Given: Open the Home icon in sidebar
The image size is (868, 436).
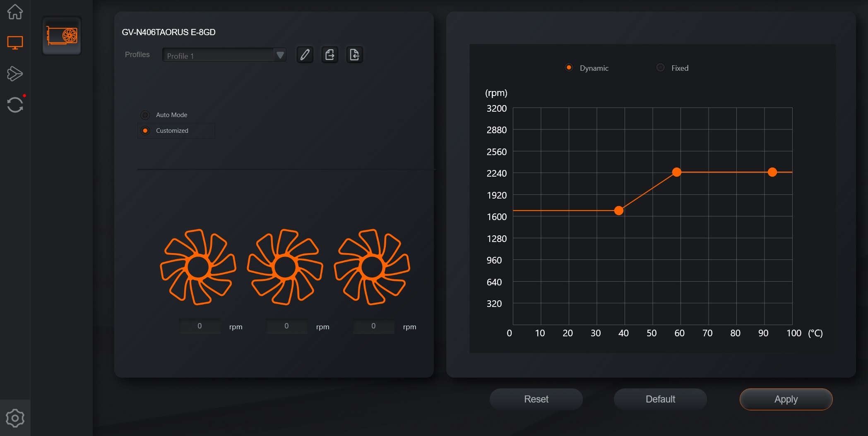Looking at the screenshot, I should click(15, 12).
